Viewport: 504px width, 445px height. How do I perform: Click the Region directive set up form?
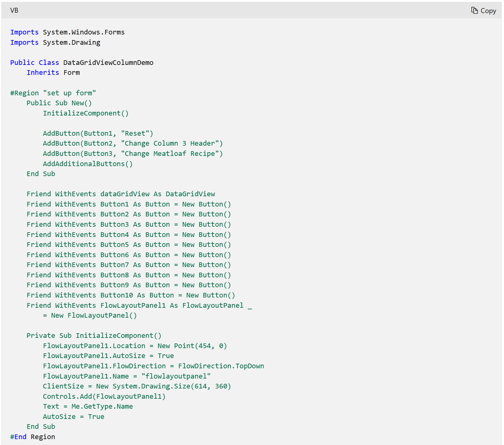point(53,93)
